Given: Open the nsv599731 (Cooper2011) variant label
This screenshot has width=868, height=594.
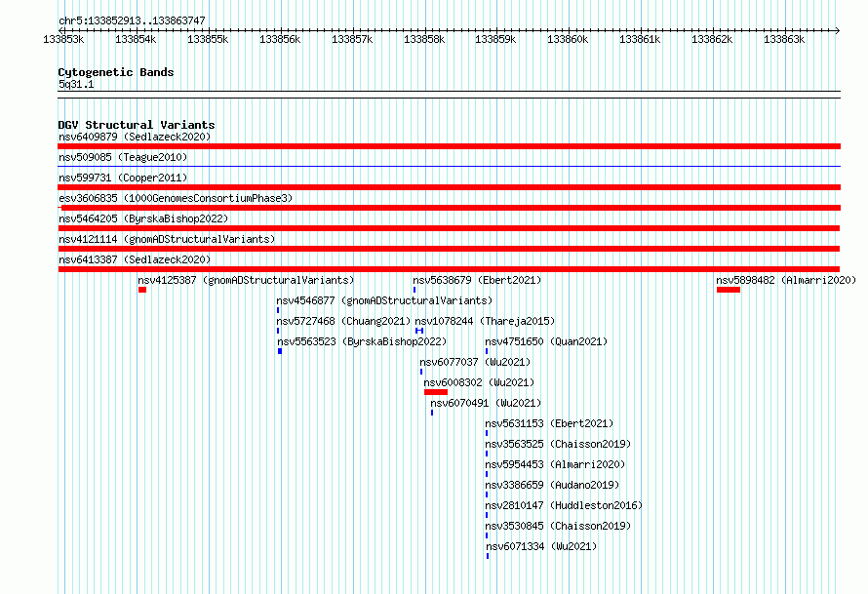Looking at the screenshot, I should tap(123, 178).
